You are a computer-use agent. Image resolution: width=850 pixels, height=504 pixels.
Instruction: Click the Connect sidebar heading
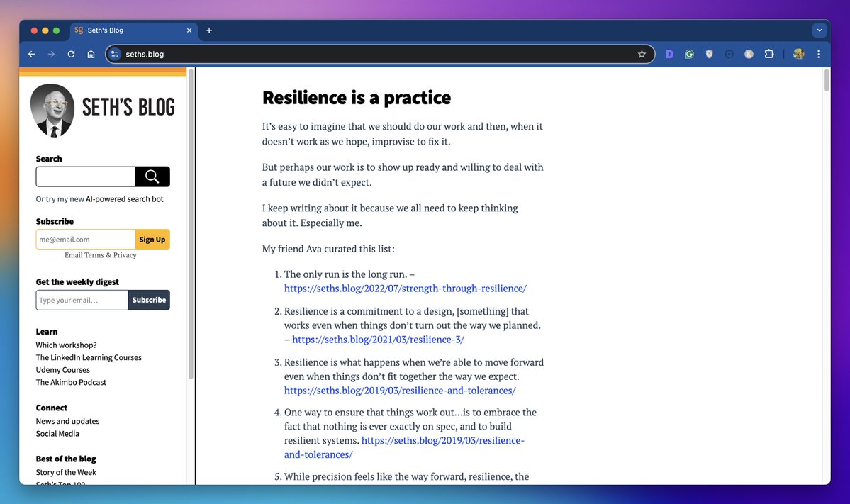pyautogui.click(x=52, y=408)
